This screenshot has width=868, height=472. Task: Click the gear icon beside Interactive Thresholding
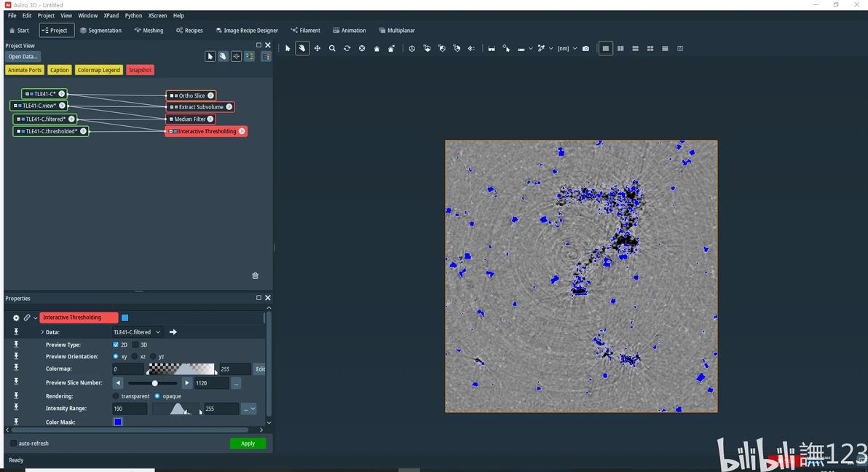click(16, 318)
